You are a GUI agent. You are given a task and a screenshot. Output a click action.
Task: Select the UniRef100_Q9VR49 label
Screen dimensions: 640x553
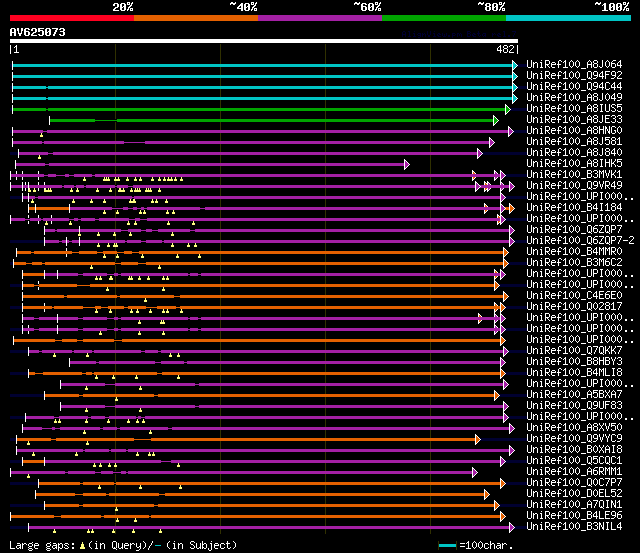(x=574, y=186)
